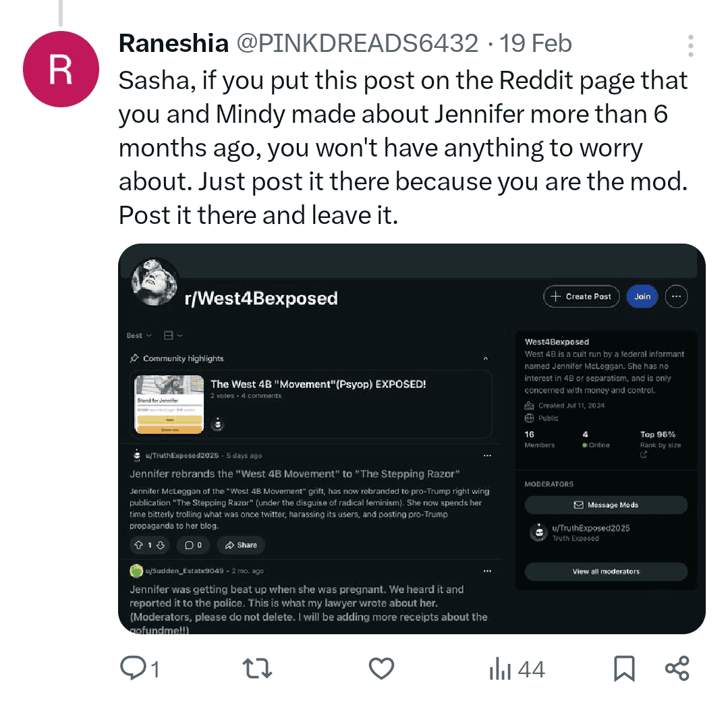Viewport: 728px width, 701px height.
Task: Open Raneshia's display name profile link
Action: pos(173,43)
